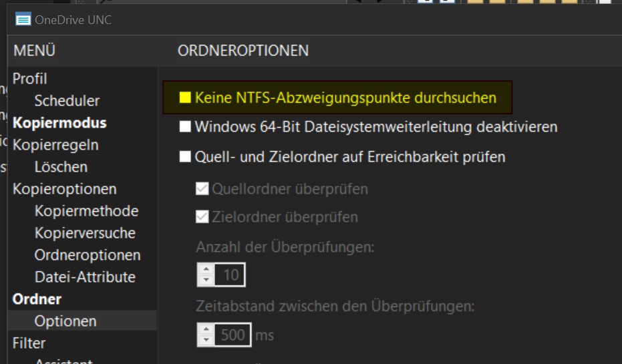622x364 pixels.
Task: Click the Zeitabstand field showing 500
Action: click(233, 335)
